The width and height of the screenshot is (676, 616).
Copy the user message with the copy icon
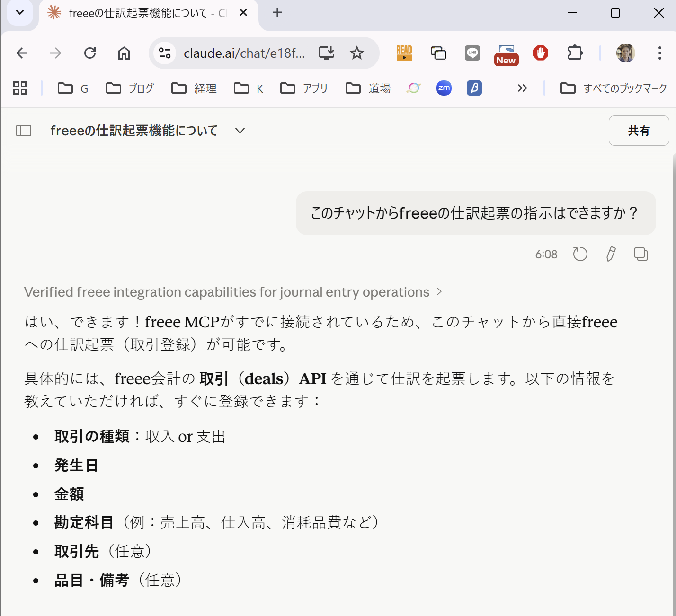click(640, 255)
